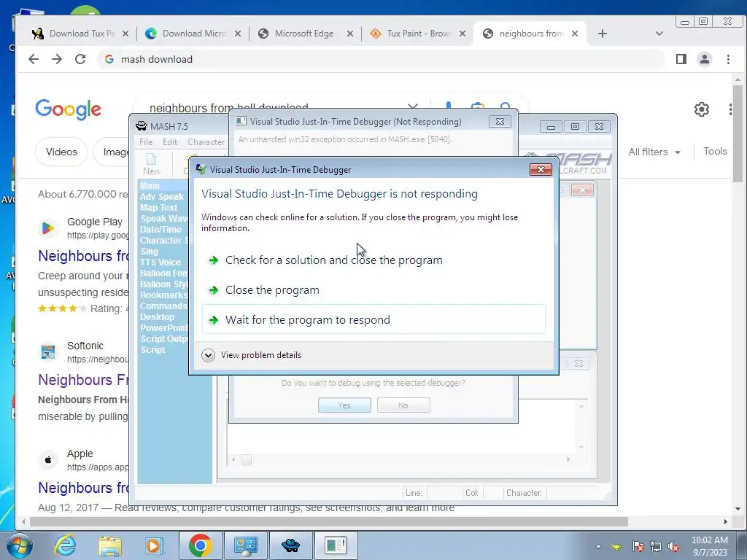Select Script in MASH sidebar

coord(152,350)
